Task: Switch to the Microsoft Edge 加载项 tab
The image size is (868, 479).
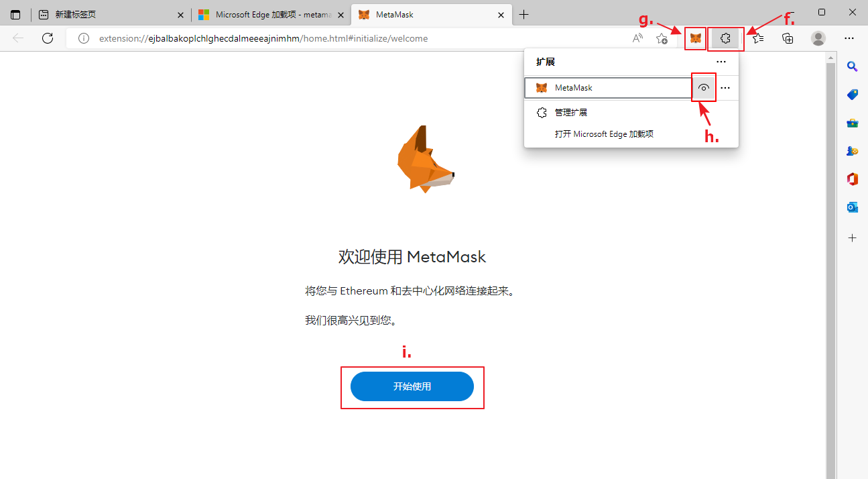Action: pyautogui.click(x=271, y=15)
